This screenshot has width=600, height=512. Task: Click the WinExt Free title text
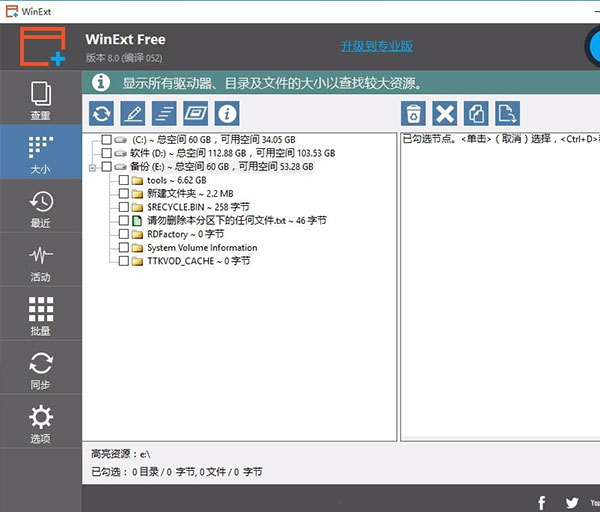126,39
